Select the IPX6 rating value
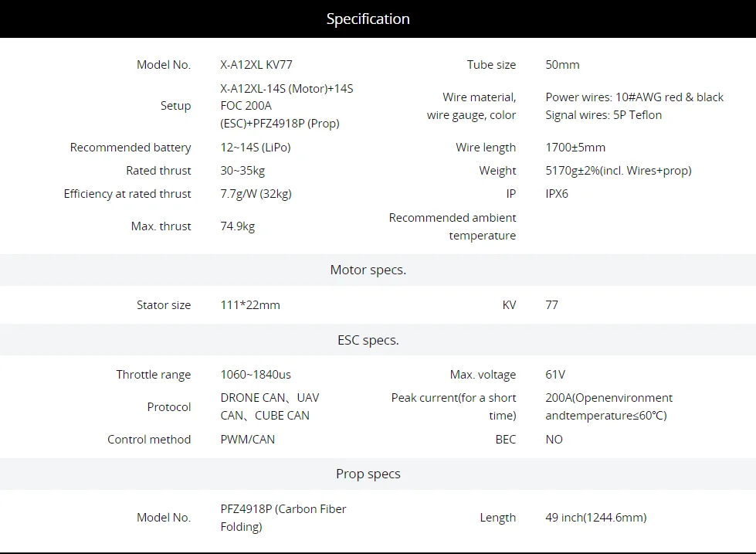756x554 pixels. pyautogui.click(x=557, y=194)
